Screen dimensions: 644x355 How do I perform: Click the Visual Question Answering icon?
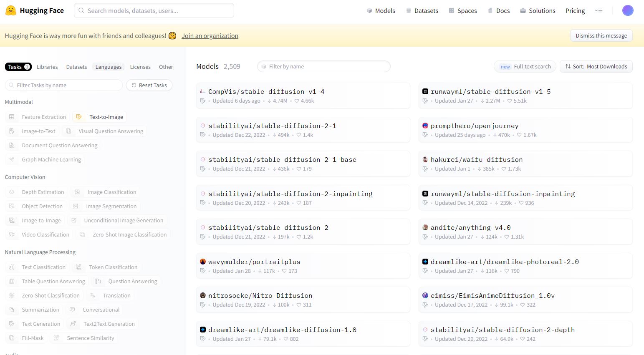[x=68, y=131]
